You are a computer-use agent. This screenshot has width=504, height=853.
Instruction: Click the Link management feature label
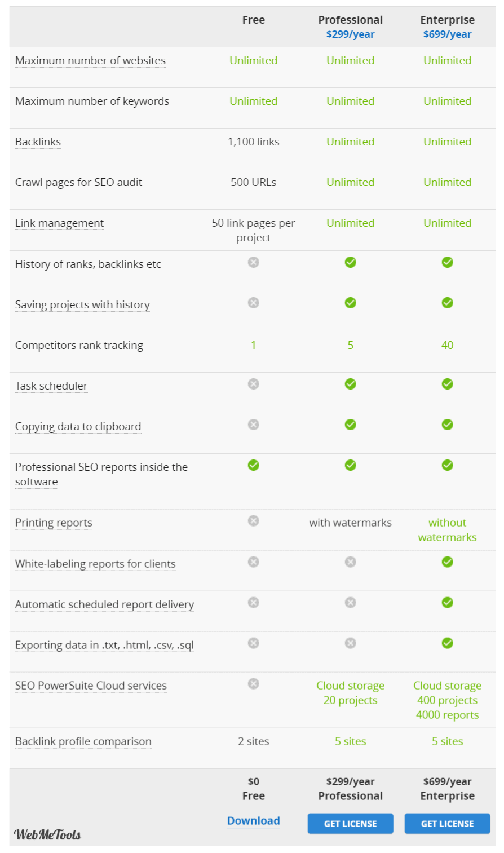[x=59, y=223]
